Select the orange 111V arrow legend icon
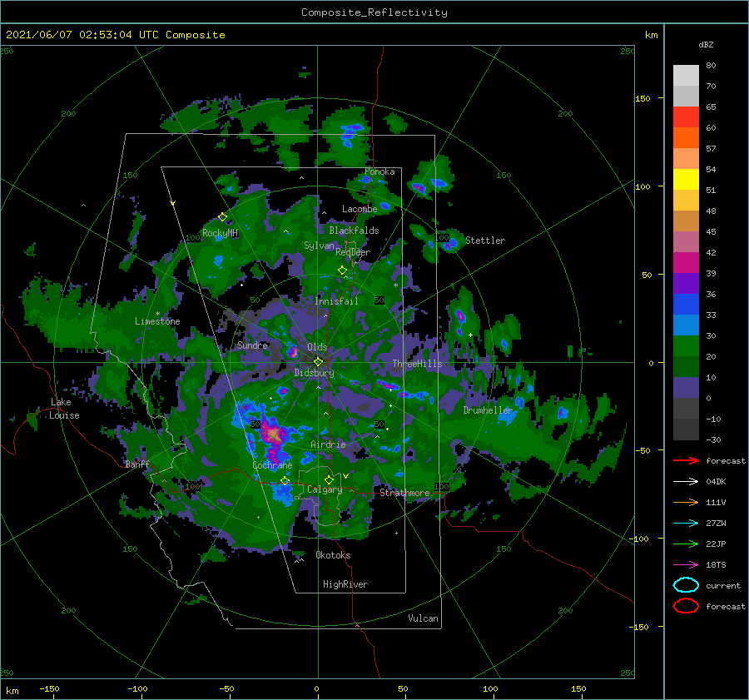 click(x=686, y=502)
